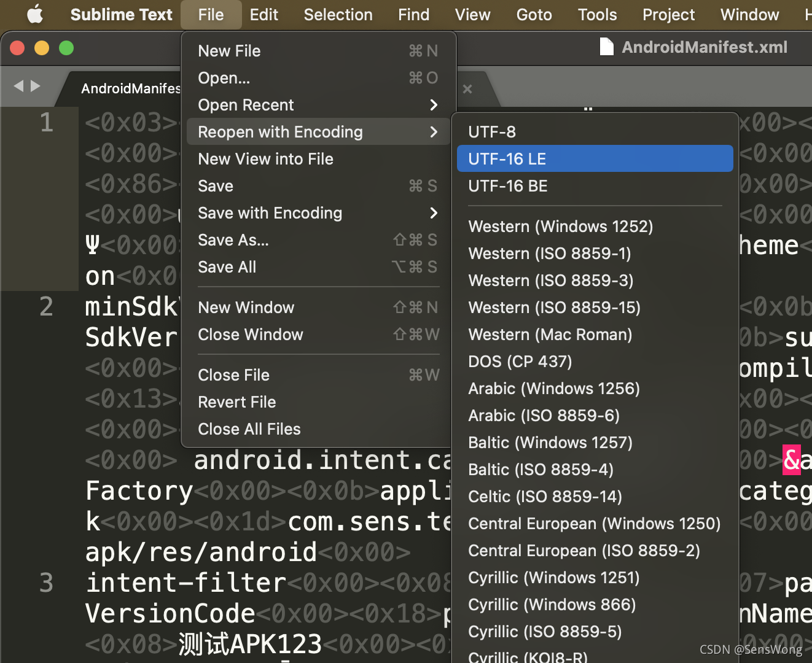Viewport: 812px width, 663px height.
Task: Select Arabic (Windows 1256) encoding
Action: [595, 389]
